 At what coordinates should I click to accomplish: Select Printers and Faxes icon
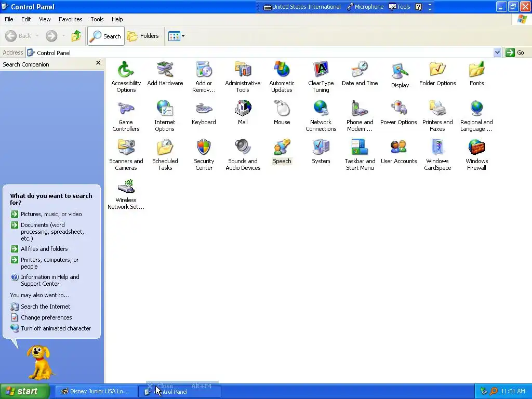[437, 115]
